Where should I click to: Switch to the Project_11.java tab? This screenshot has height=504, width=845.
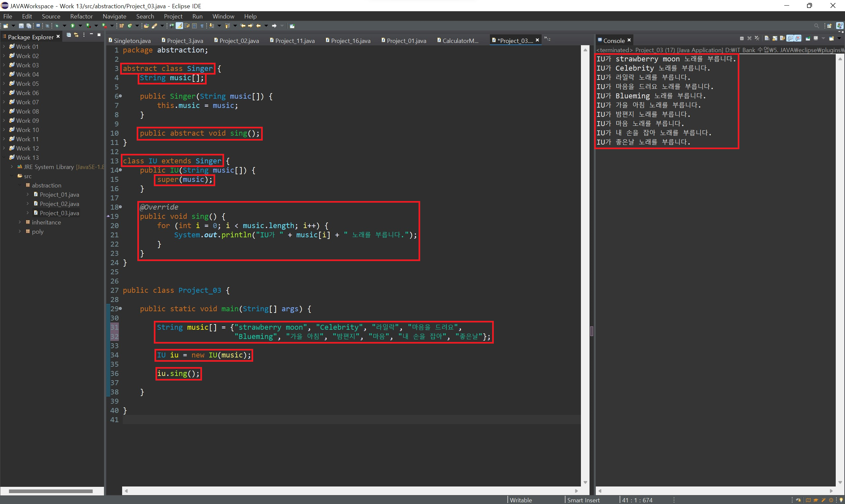pos(294,41)
